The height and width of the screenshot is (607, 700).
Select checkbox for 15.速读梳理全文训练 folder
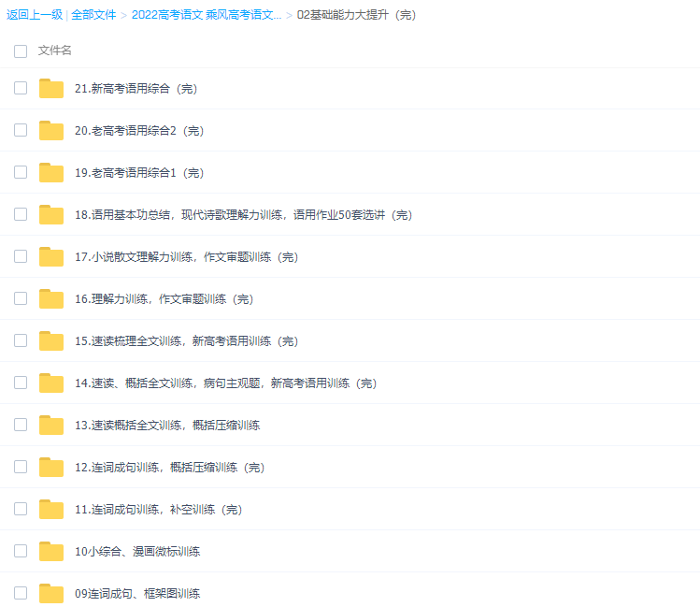[21, 340]
